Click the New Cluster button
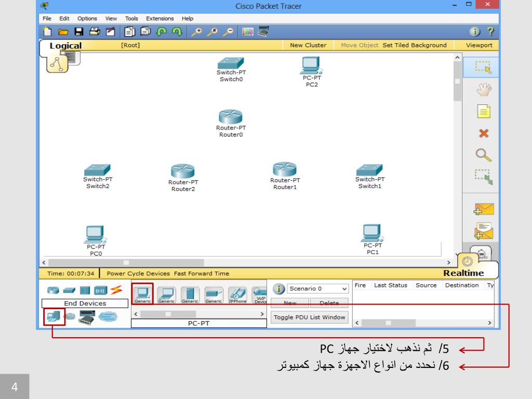The height and width of the screenshot is (399, 532). coord(308,45)
